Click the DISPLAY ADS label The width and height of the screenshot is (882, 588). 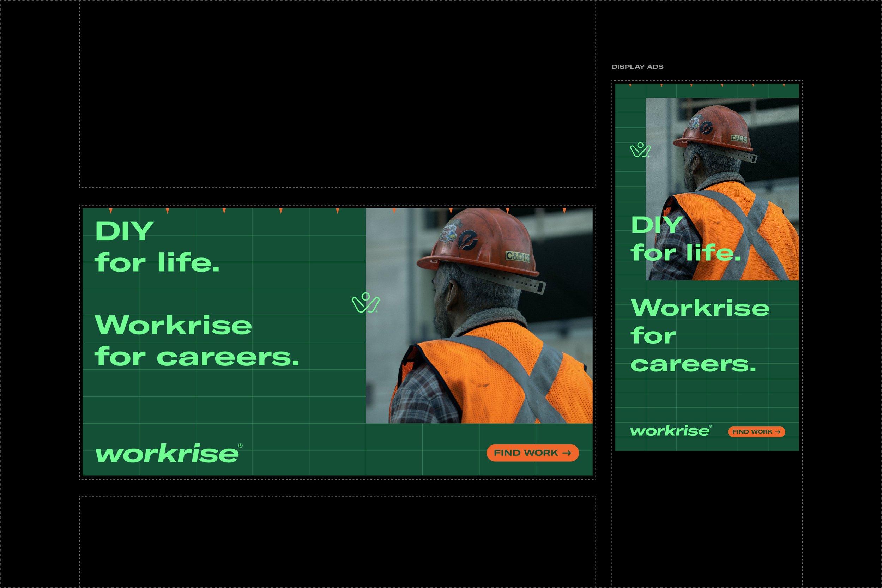[638, 67]
